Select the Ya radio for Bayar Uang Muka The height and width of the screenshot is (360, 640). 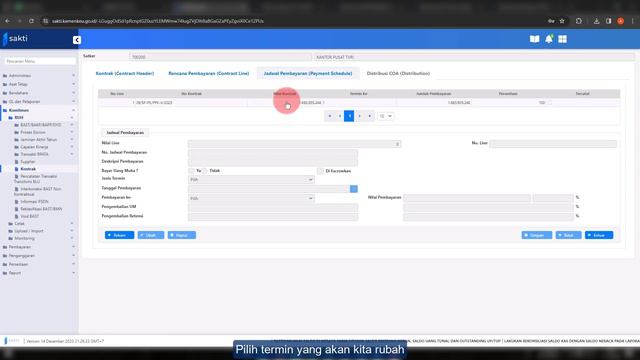191,171
